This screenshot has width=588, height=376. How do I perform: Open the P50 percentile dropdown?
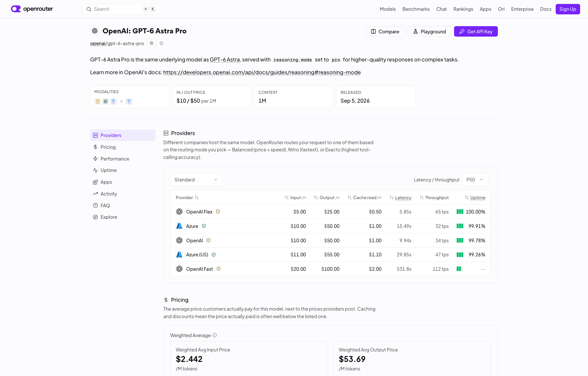click(x=475, y=179)
